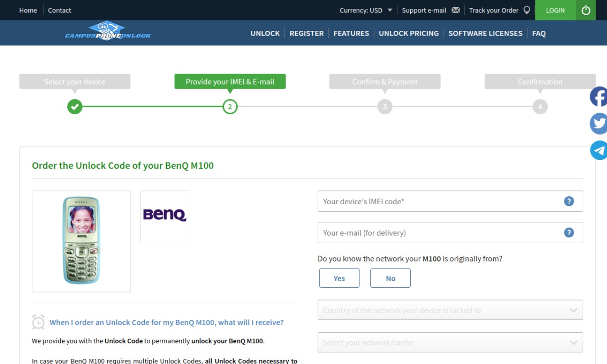The image size is (607, 364).
Task: Go to the Contact link
Action: [59, 10]
